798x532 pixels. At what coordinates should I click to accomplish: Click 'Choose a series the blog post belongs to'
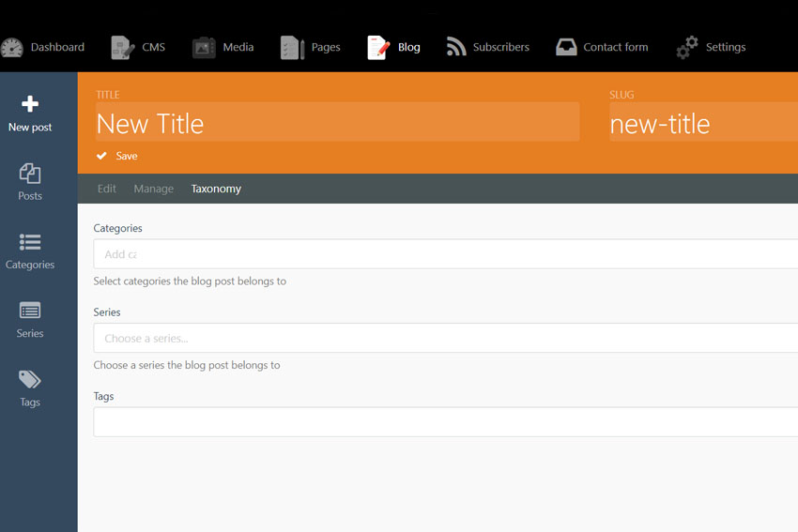click(x=187, y=365)
